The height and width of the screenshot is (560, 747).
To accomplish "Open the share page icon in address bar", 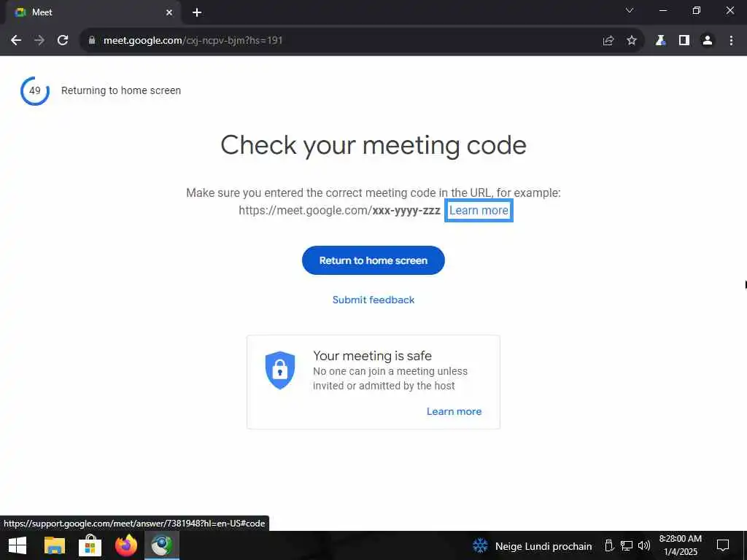I will 608,41.
